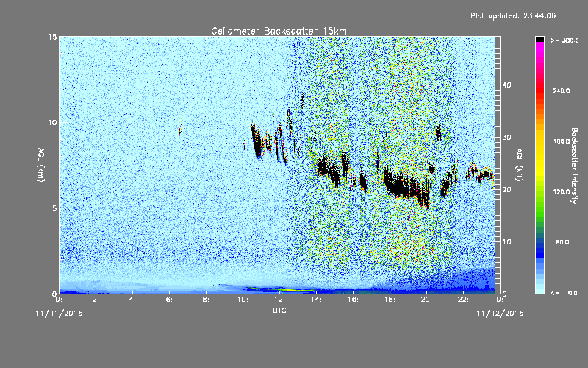Click the 8: hour tick label
Screen dimensions: 588x368
point(207,300)
